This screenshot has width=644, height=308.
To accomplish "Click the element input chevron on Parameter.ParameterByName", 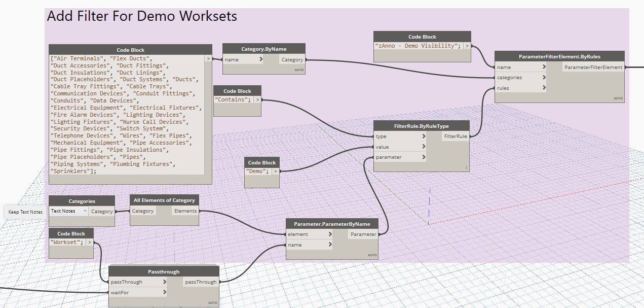I will [330, 234].
